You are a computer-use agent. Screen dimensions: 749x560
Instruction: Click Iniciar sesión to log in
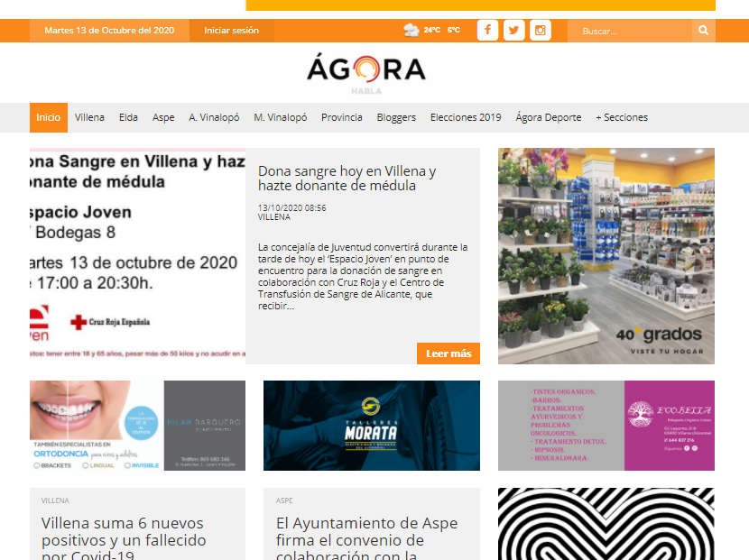(232, 31)
